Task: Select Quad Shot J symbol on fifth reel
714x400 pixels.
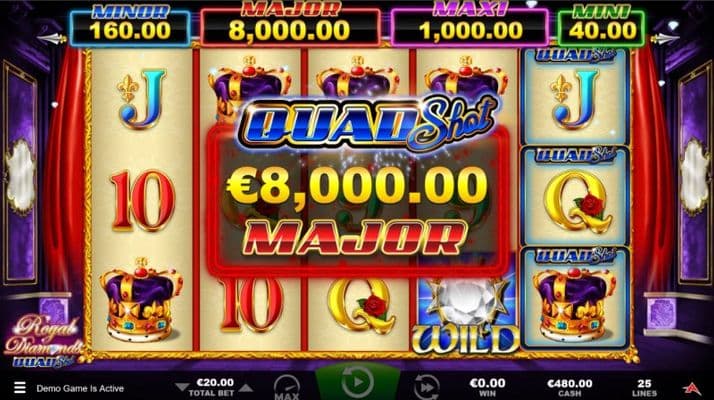Action: point(575,97)
